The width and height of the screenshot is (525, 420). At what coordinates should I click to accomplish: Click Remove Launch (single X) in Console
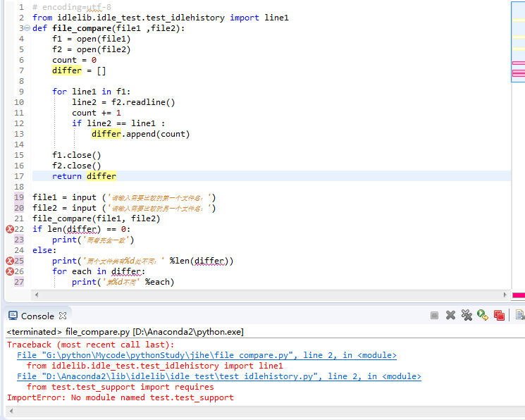451,315
